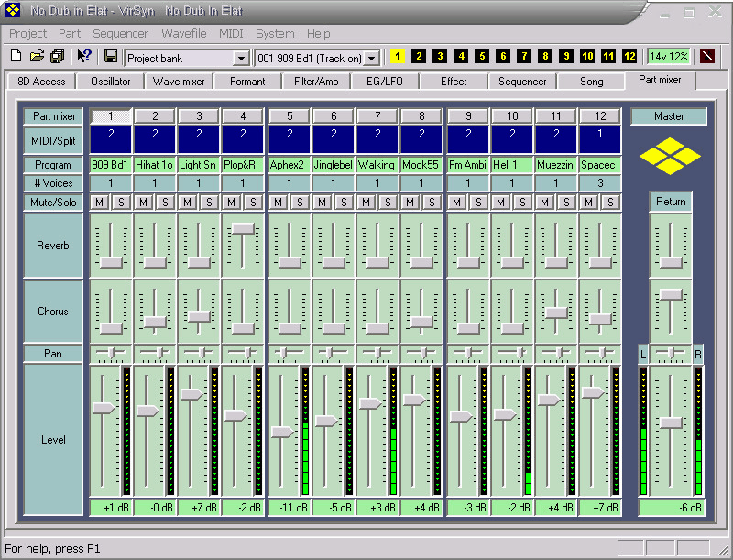The width and height of the screenshot is (733, 560).
Task: Open the Help menu
Action: pos(318,34)
